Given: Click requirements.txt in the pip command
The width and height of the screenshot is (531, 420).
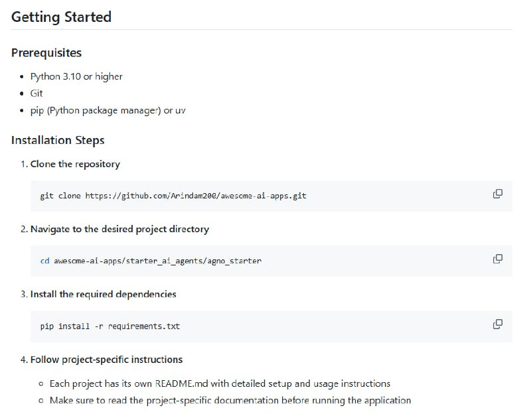Looking at the screenshot, I should pyautogui.click(x=144, y=326).
